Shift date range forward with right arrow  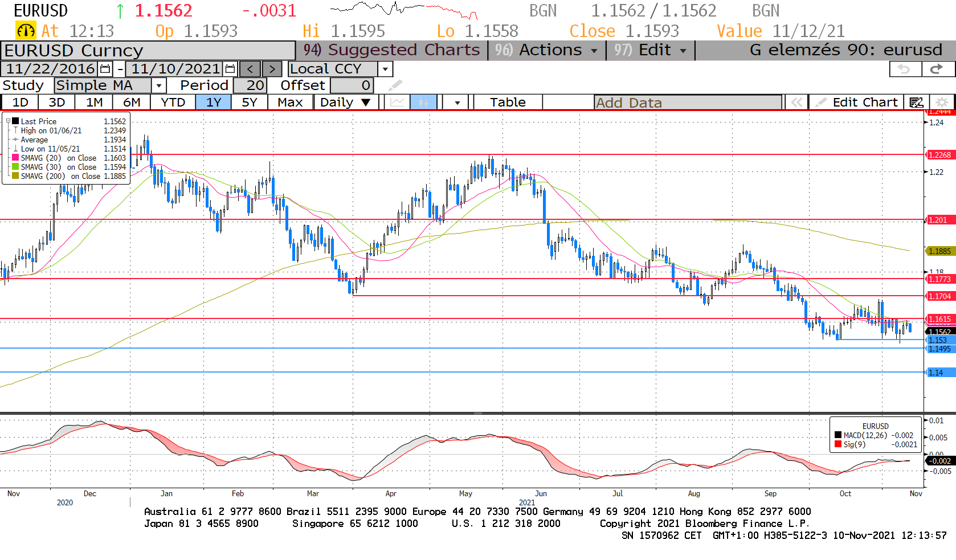pos(272,69)
